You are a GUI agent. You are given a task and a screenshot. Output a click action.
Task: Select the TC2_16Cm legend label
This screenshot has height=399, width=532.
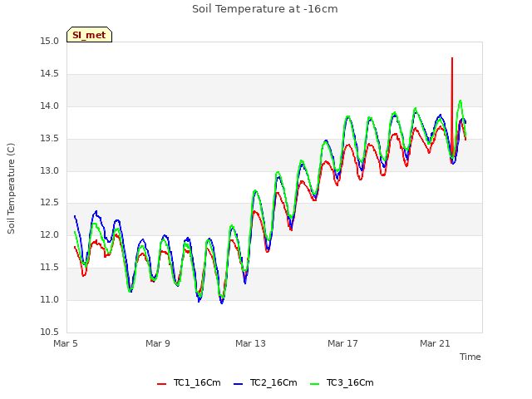[273, 382]
